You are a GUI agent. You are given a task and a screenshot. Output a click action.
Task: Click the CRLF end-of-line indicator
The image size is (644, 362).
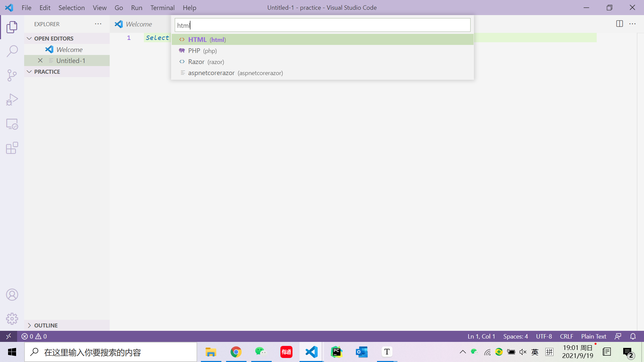(566, 336)
